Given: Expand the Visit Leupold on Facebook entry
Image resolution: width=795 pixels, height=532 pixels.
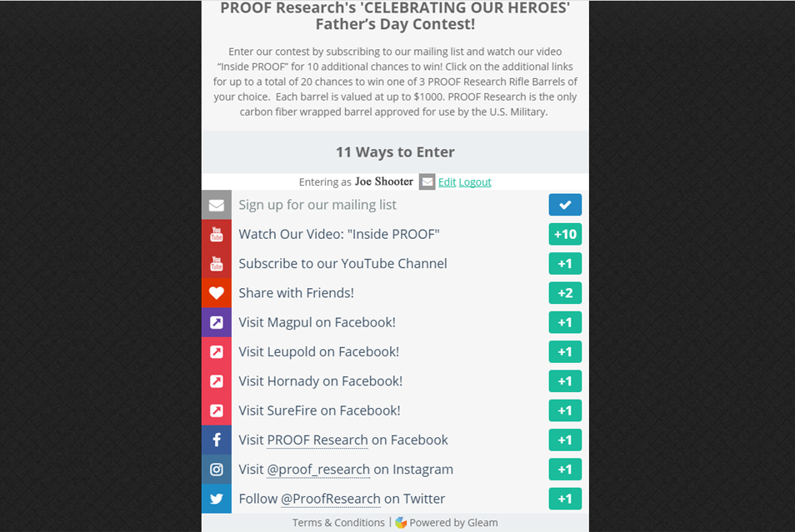Looking at the screenshot, I should tap(395, 351).
